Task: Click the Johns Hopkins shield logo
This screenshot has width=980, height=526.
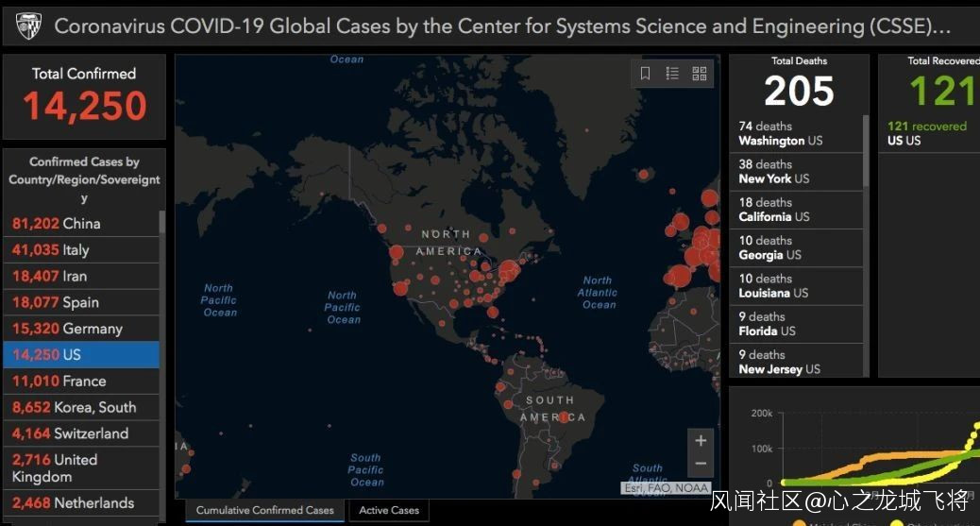Action: point(28,26)
